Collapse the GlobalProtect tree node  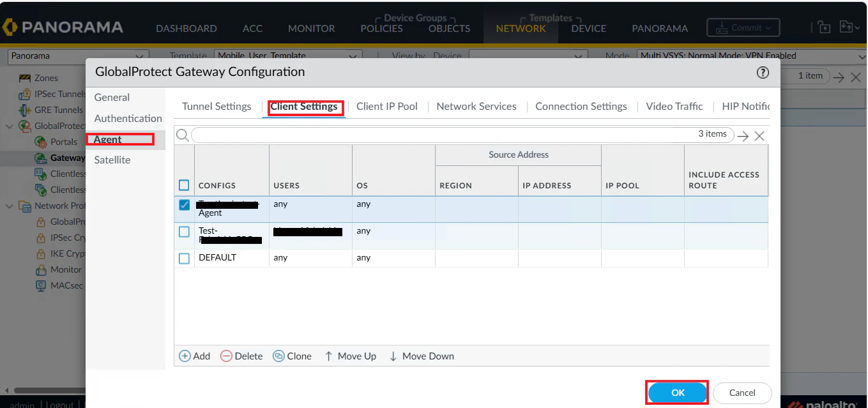point(10,126)
